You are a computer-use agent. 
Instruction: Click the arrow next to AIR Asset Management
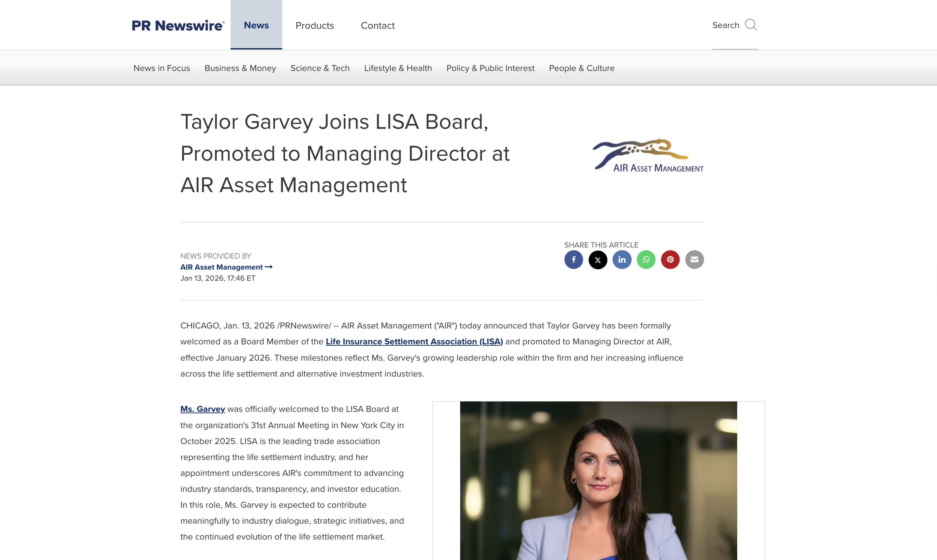(x=269, y=267)
